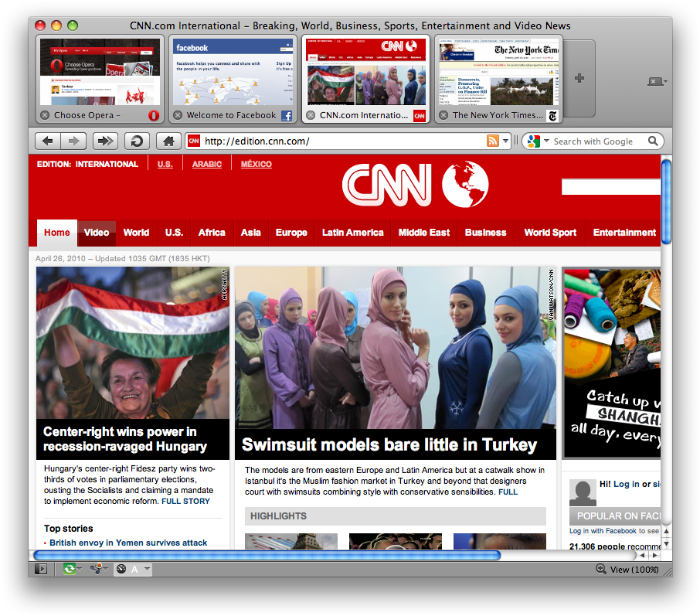The image size is (700, 616).
Task: Open FULL link under swimsuit models story
Action: [x=508, y=492]
